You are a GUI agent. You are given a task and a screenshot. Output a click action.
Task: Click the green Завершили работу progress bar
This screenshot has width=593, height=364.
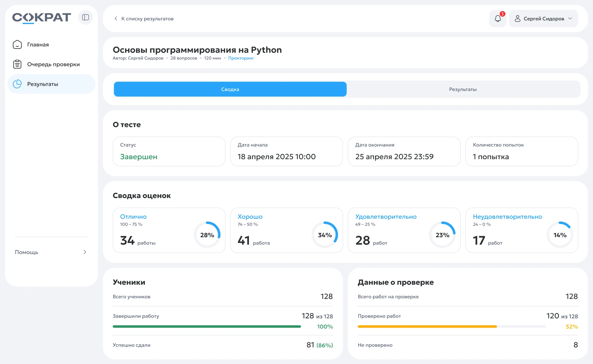(x=207, y=326)
